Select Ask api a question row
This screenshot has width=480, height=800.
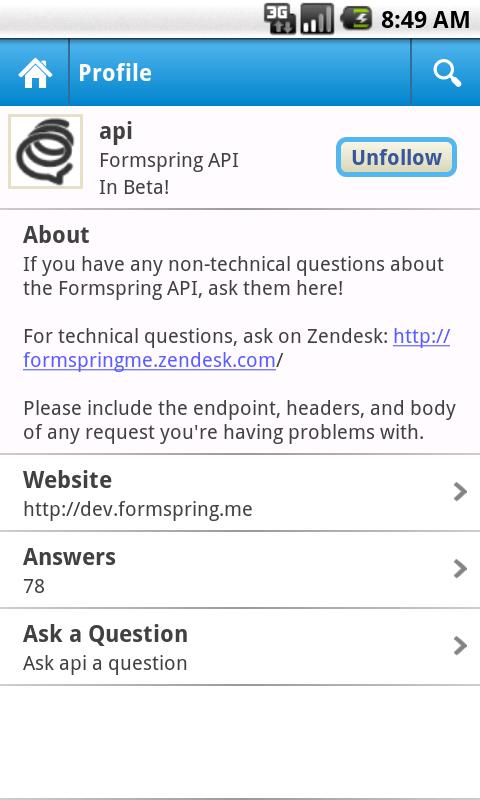[240, 647]
